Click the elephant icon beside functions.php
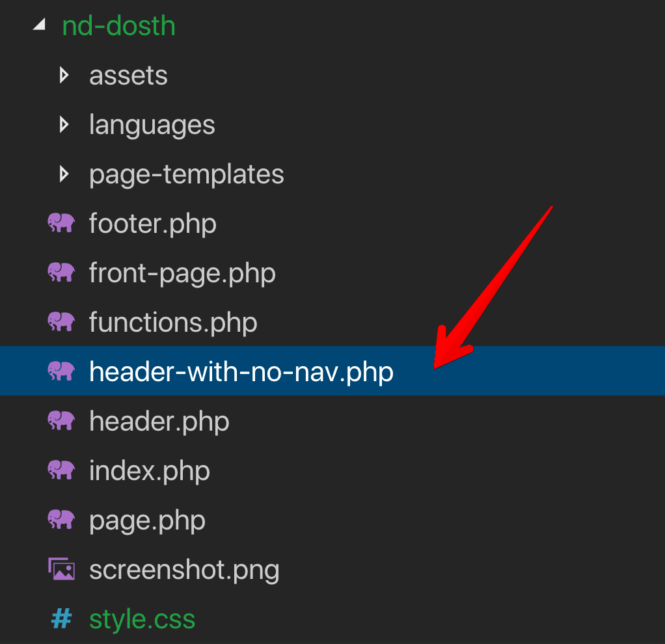665x644 pixels. pos(61,322)
